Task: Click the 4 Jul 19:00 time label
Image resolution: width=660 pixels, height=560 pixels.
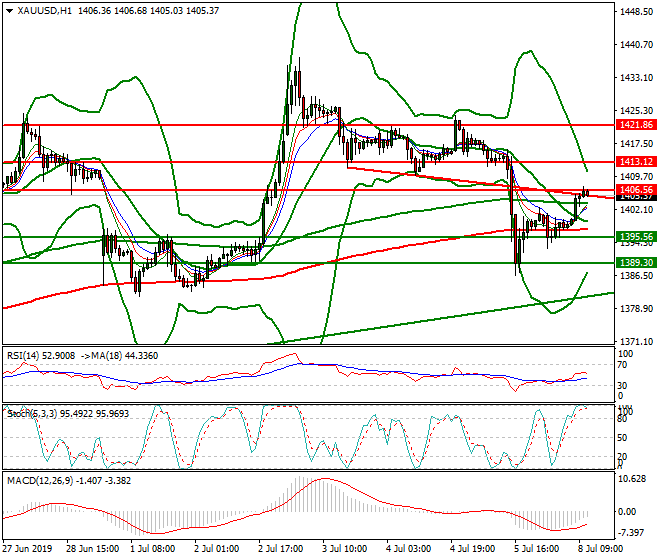Action: [472, 549]
